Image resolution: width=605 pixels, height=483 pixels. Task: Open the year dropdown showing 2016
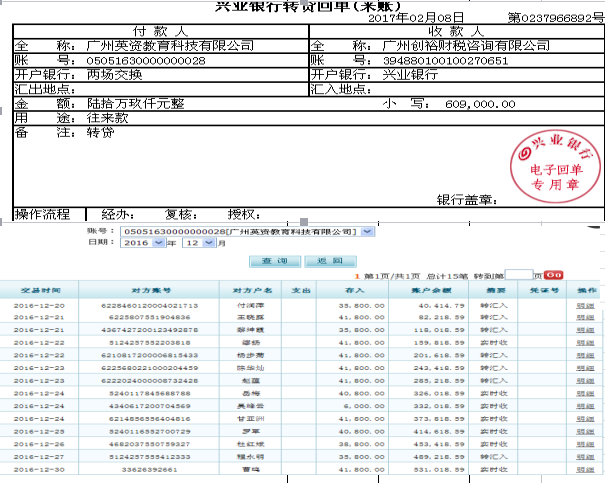tap(158, 243)
